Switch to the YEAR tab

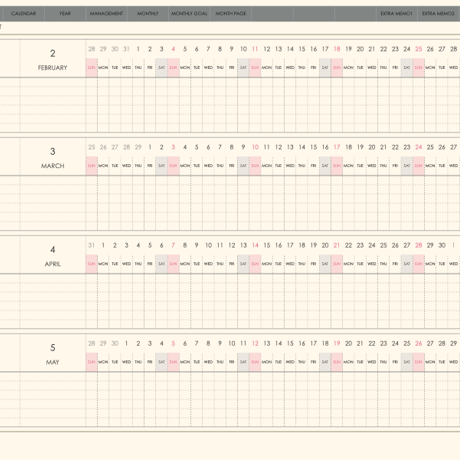[x=65, y=14]
